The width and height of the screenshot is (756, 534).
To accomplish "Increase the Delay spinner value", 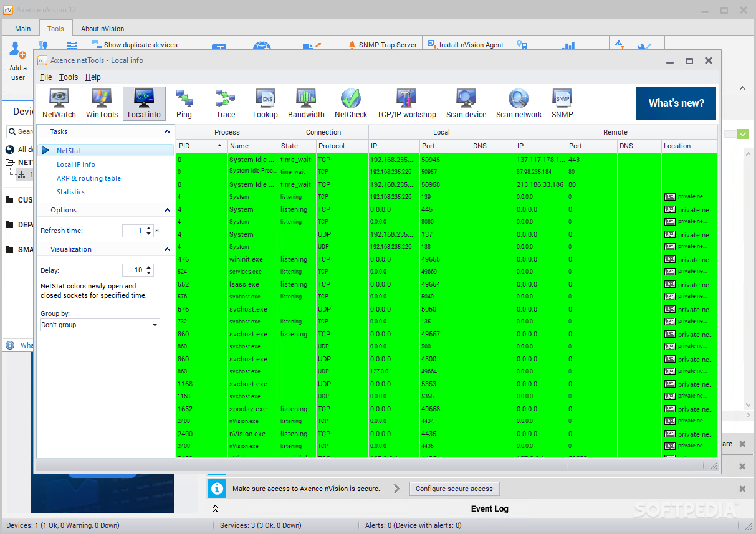I will (x=149, y=267).
